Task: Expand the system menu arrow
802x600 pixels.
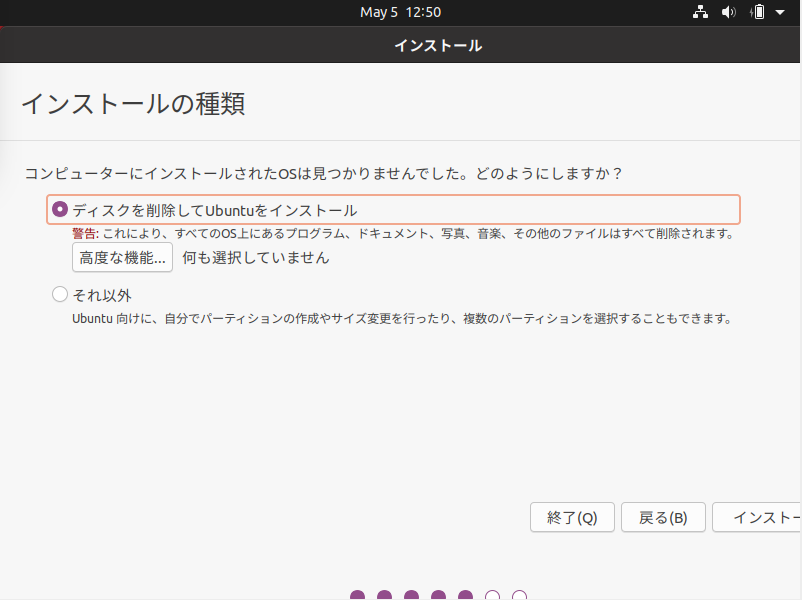Action: click(x=780, y=12)
